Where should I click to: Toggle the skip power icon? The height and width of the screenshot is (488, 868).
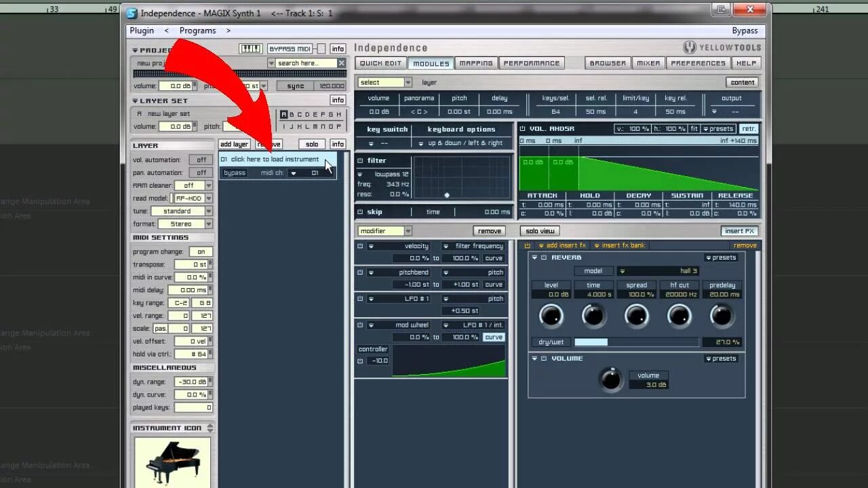click(360, 212)
